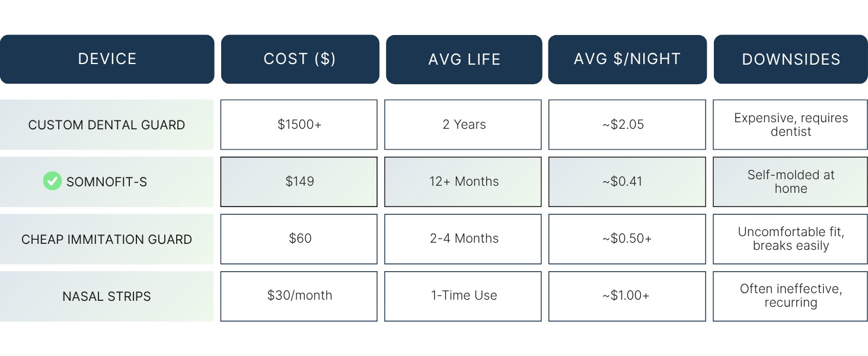Click the $60 cost cell

(x=299, y=239)
